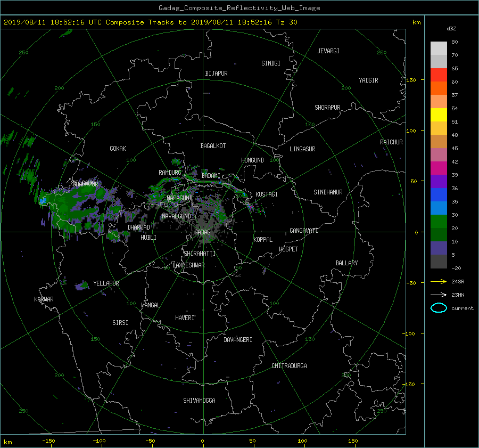Pick the dark gray -20 to 5 dBZ swatch

(439, 261)
